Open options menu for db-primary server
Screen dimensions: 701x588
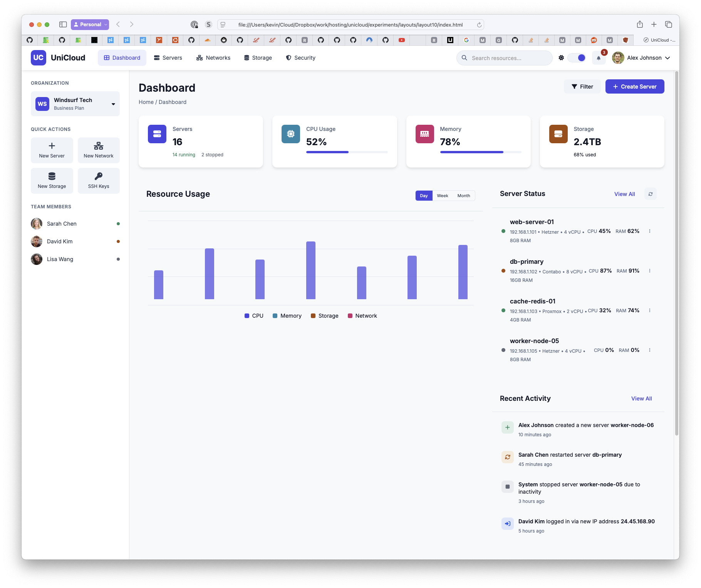pos(650,271)
